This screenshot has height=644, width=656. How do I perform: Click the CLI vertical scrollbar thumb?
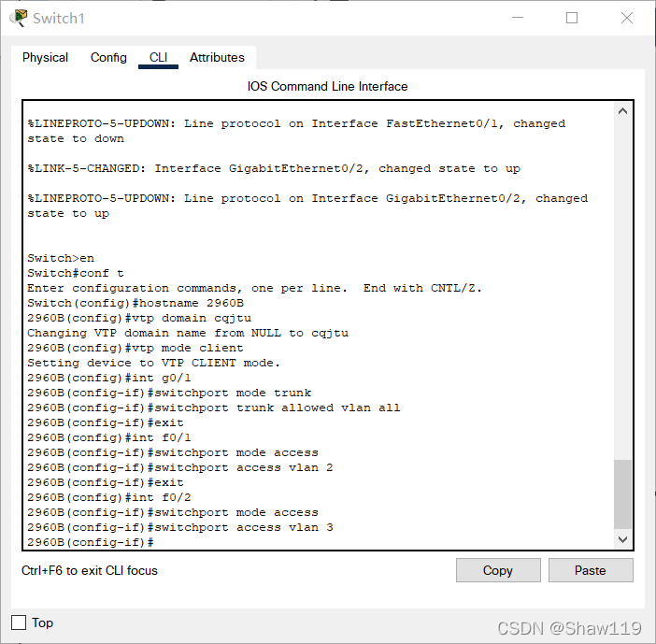coord(622,494)
